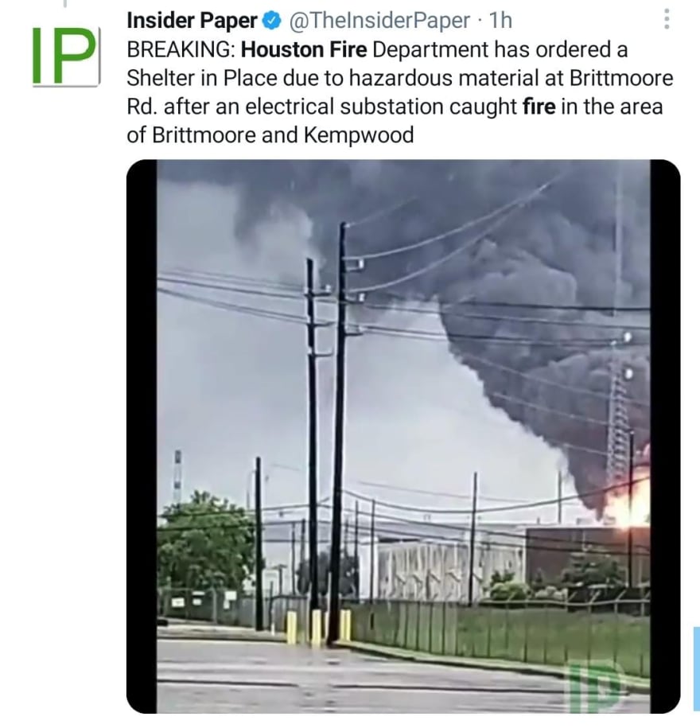
Task: Click the "of Brittmoore and Kempwood" line
Action: coord(270,135)
